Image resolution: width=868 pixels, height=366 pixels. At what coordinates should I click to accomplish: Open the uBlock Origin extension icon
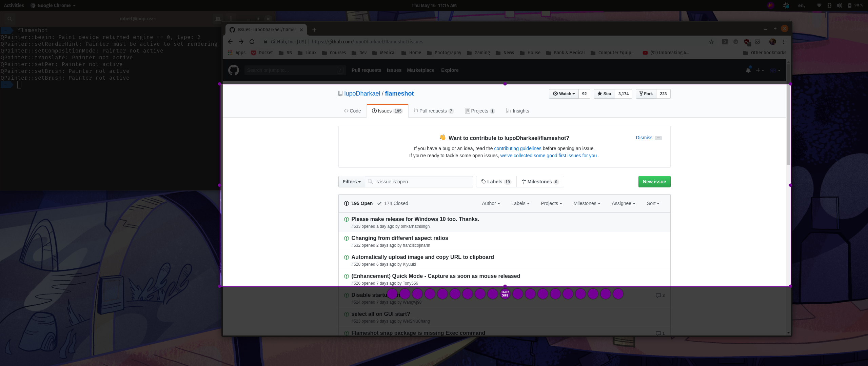[x=747, y=42]
